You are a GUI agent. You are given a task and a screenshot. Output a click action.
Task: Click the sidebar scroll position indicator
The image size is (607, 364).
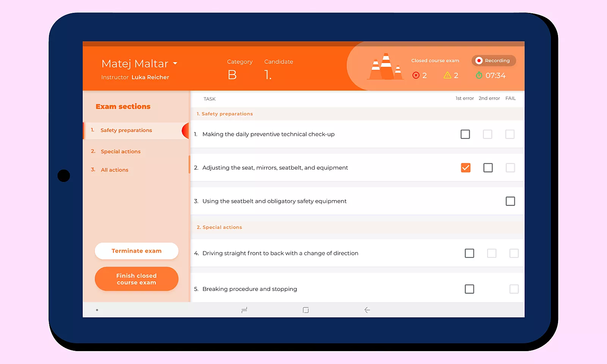(189, 164)
